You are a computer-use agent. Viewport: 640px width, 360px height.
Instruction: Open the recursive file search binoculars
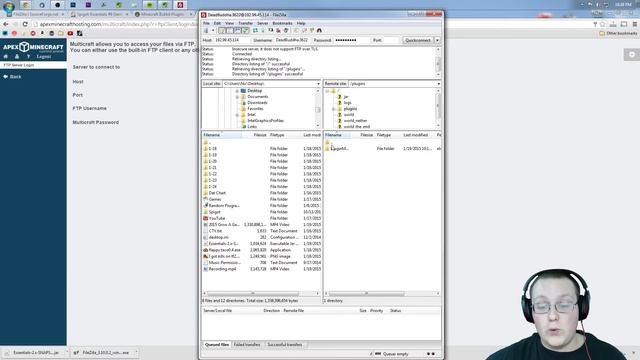coord(320,31)
